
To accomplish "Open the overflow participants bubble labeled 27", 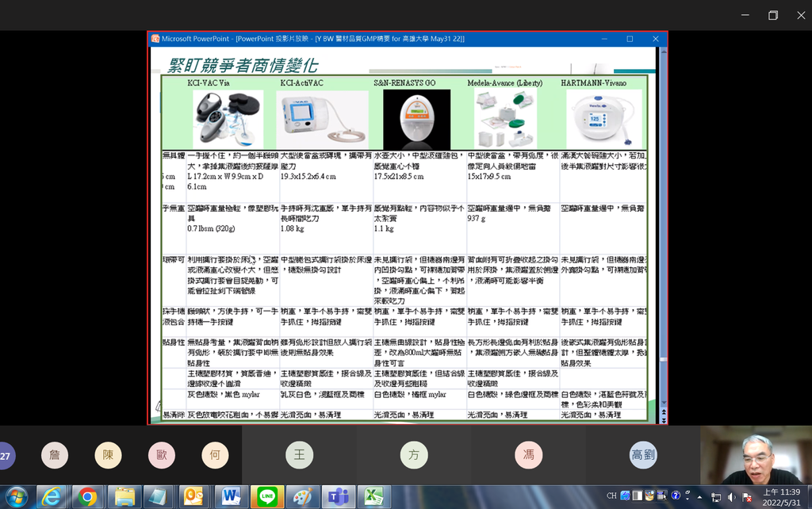I will point(6,456).
